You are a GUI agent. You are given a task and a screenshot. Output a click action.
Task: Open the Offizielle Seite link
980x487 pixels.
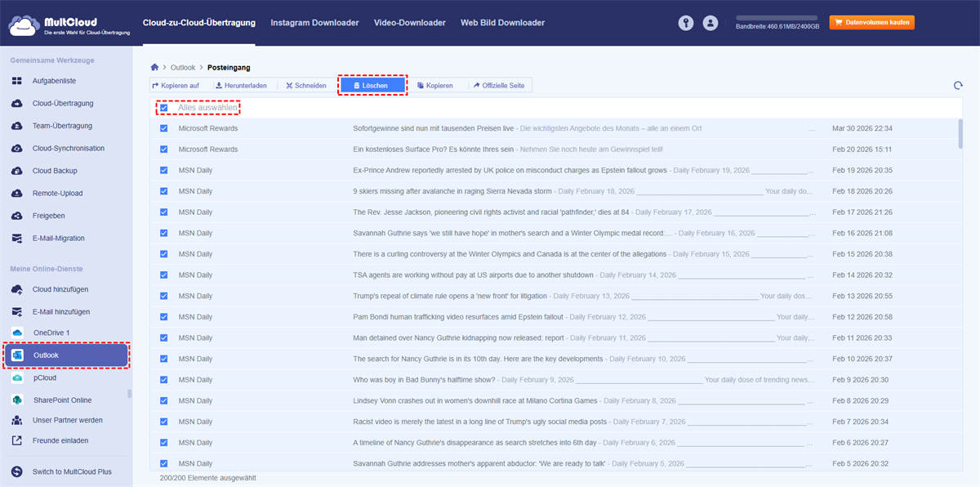(498, 85)
